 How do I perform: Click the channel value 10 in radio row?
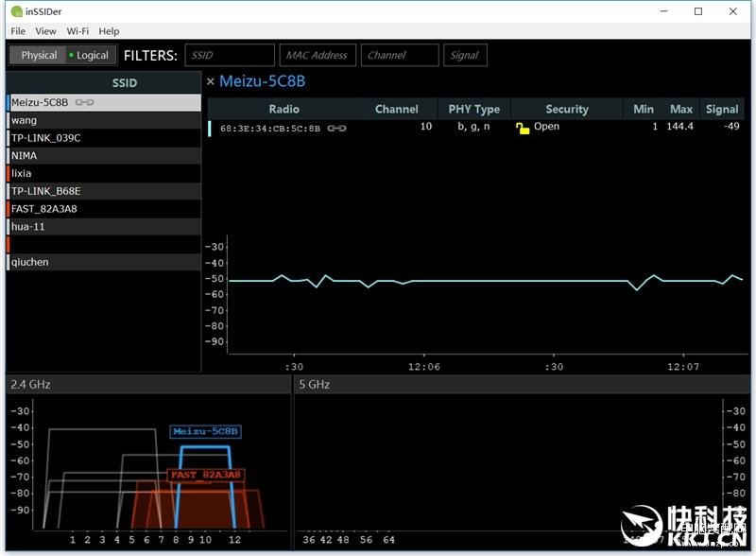pos(426,127)
